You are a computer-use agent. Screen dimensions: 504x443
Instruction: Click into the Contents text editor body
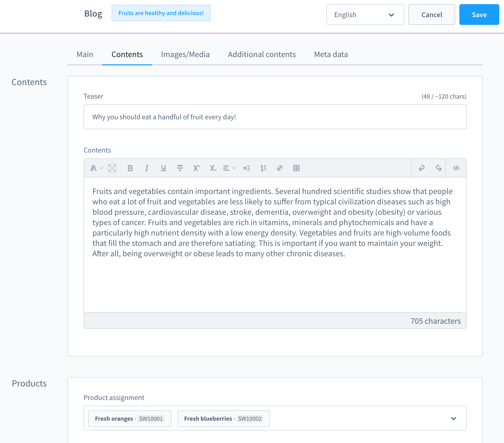pyautogui.click(x=275, y=245)
